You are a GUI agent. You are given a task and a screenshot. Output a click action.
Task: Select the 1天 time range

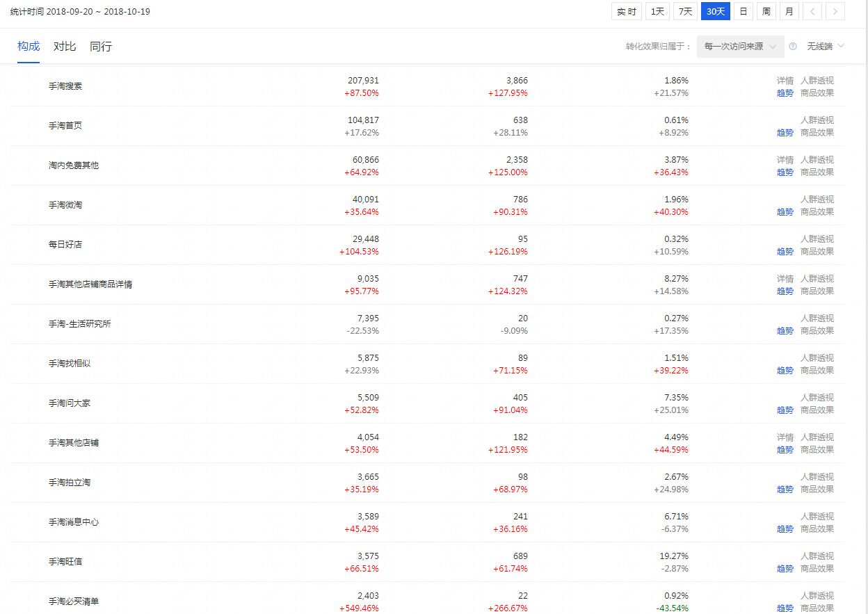657,11
